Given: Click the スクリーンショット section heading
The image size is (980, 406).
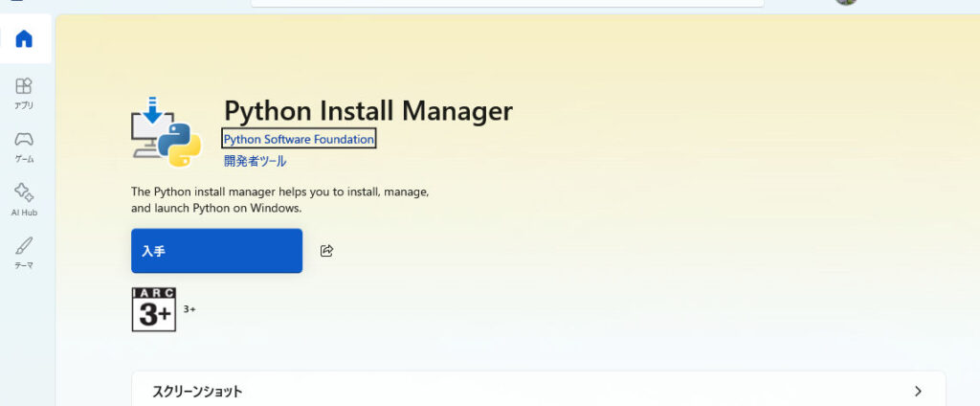Looking at the screenshot, I should (x=197, y=391).
